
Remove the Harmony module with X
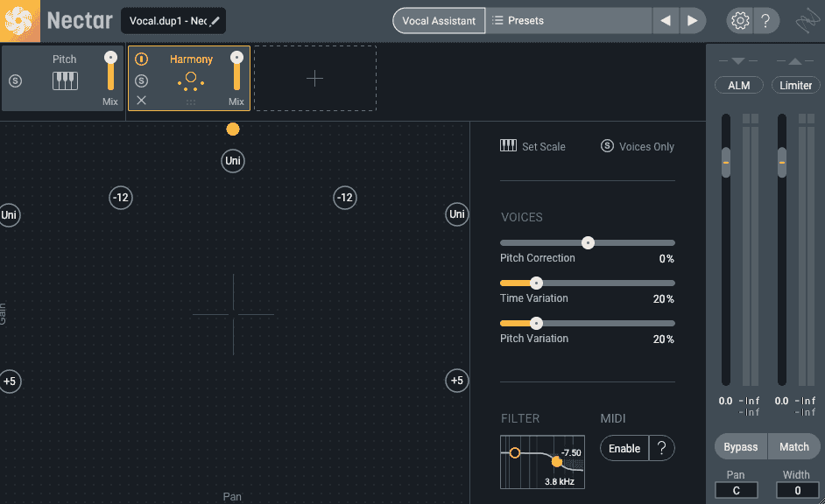click(141, 101)
